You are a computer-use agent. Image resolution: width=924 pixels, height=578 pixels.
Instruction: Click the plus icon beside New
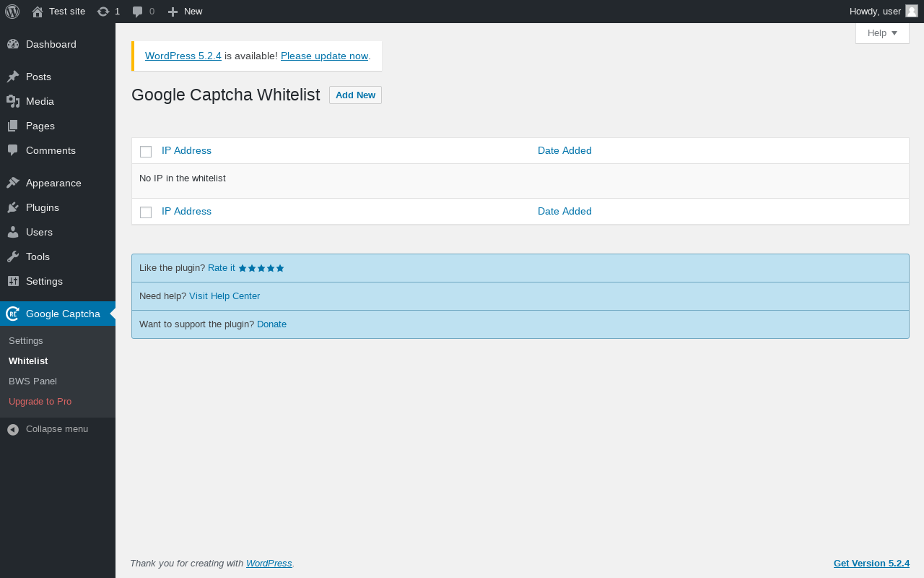173,12
